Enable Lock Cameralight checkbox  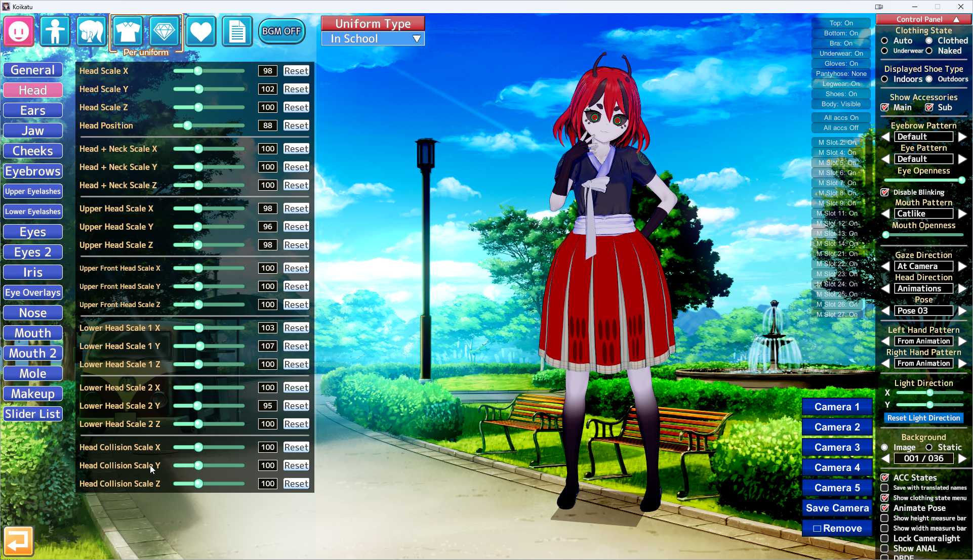click(x=884, y=538)
